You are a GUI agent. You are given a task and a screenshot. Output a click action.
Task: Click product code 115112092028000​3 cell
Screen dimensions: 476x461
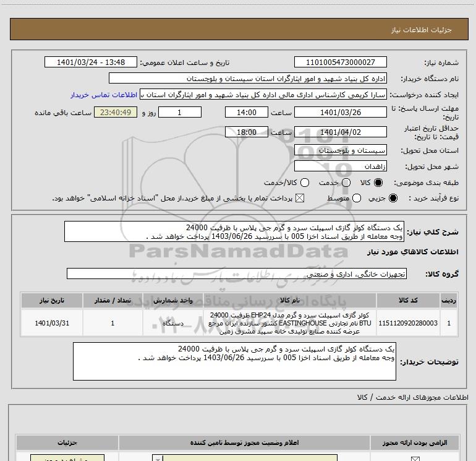408,323
